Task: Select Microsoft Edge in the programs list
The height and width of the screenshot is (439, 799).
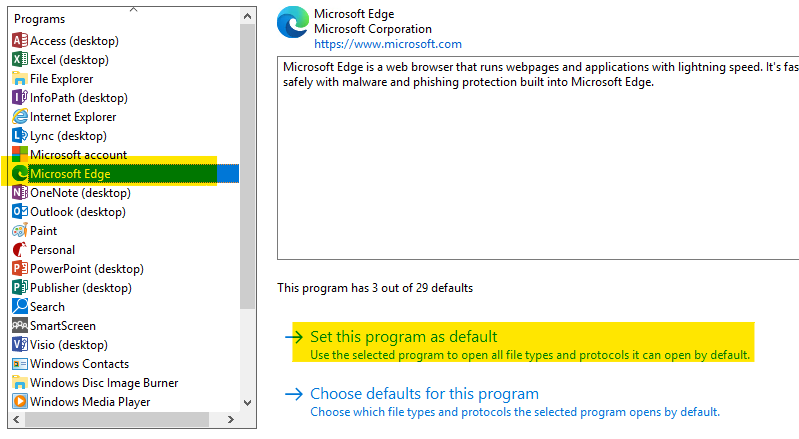Action: tap(70, 174)
